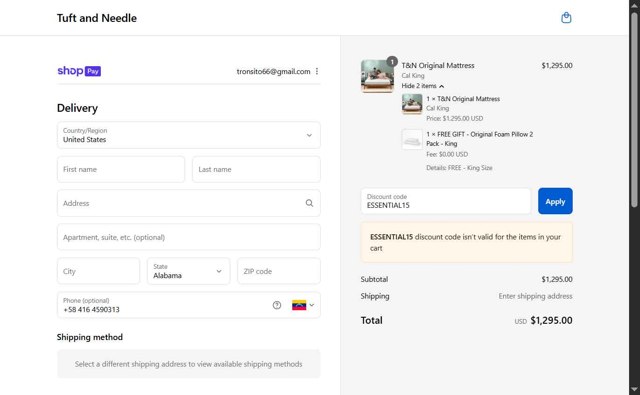This screenshot has width=640, height=395.
Task: Apply the ESSENTIAL15 discount code
Action: 555,201
